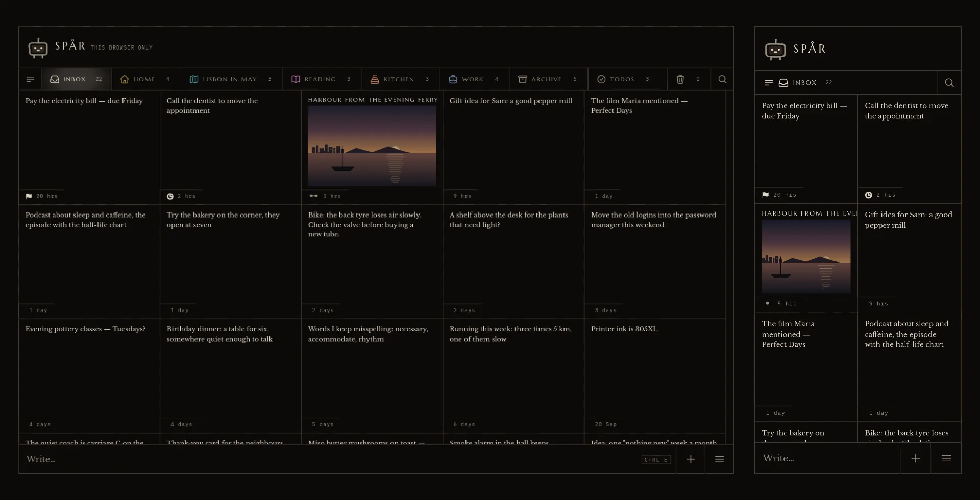Open 'The film Maria mentioned' note in narrow window
Image resolution: width=980 pixels, height=500 pixels.
tap(806, 367)
